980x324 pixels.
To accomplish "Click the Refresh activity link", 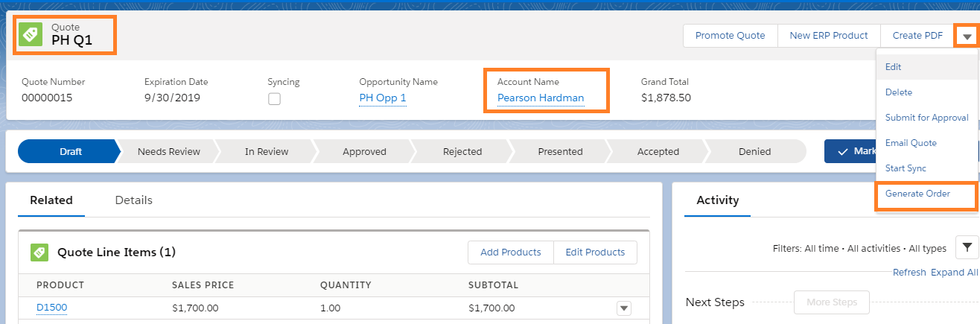I will (x=909, y=273).
